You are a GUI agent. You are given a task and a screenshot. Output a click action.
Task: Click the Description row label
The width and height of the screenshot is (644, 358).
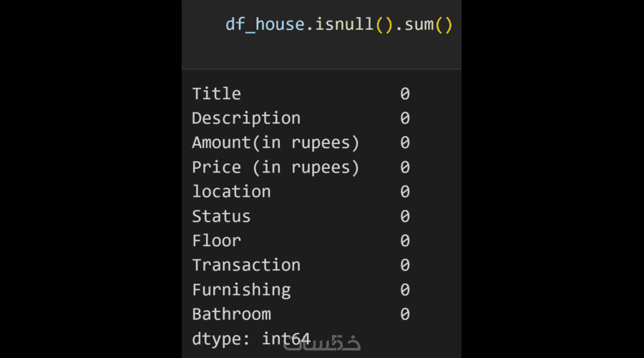tap(246, 118)
